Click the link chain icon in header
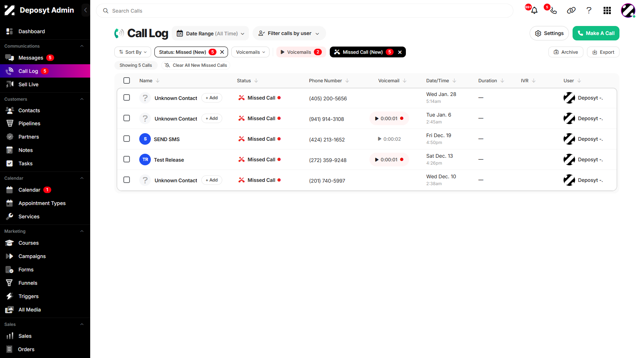 point(571,10)
